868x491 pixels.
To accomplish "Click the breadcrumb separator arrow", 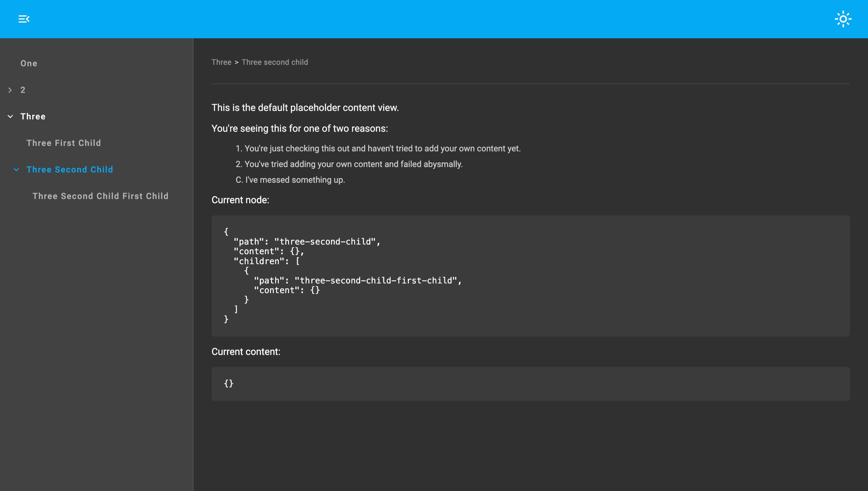I will tap(237, 62).
